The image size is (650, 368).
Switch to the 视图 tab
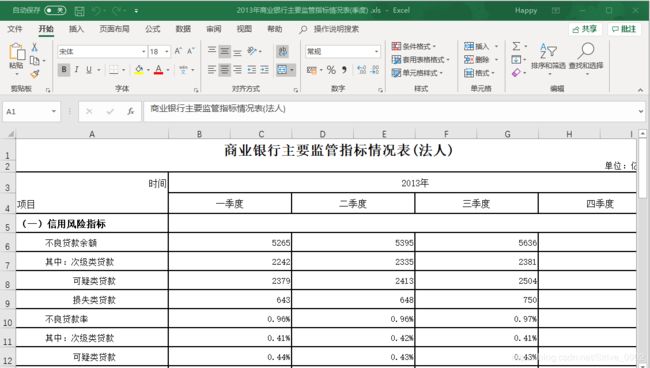pyautogui.click(x=244, y=29)
